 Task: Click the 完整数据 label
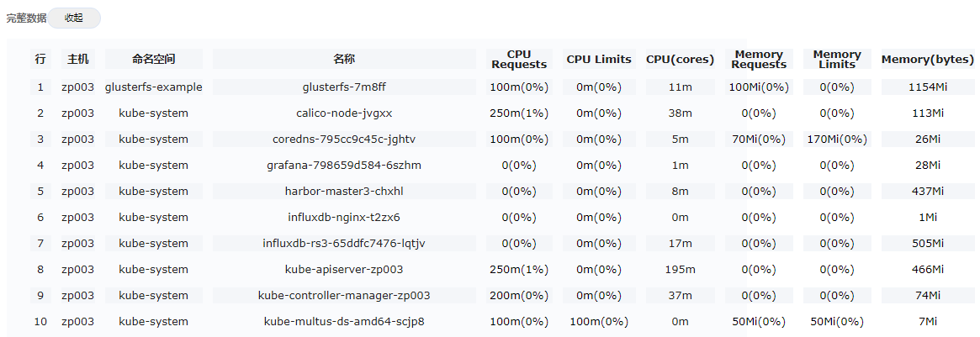[26, 18]
